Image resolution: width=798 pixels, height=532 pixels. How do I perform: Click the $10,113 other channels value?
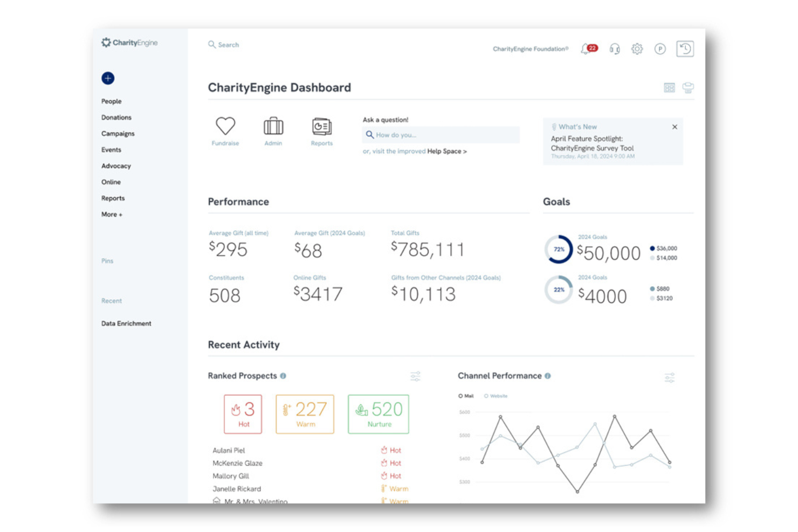424,294
